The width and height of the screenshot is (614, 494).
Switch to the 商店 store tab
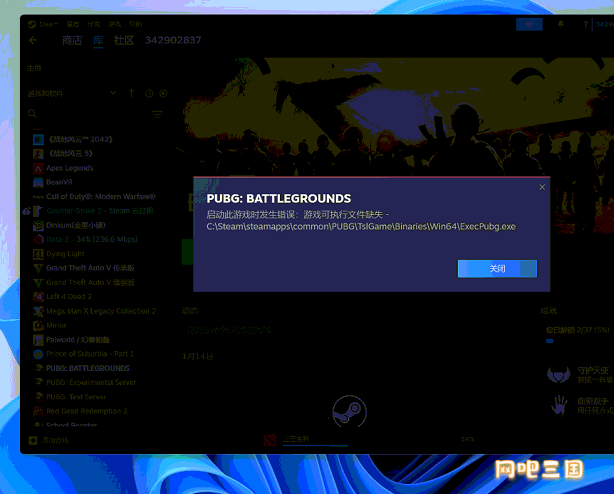(x=72, y=40)
